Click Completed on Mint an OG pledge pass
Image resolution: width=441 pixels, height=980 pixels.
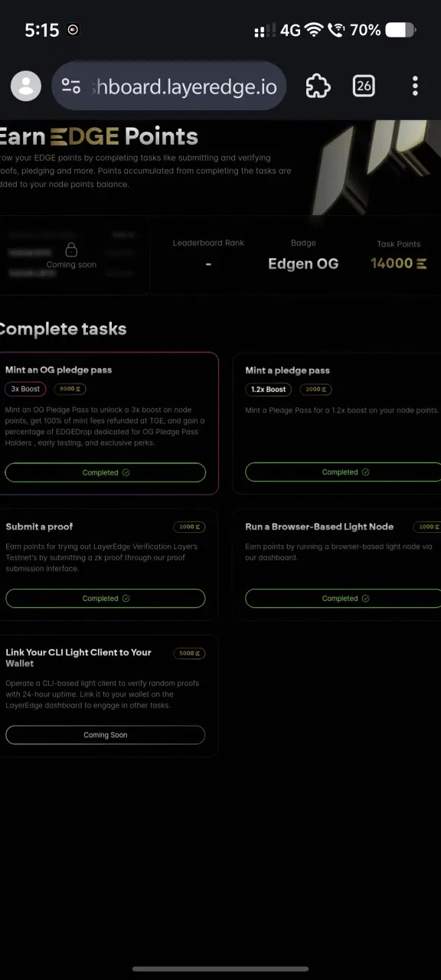point(106,472)
